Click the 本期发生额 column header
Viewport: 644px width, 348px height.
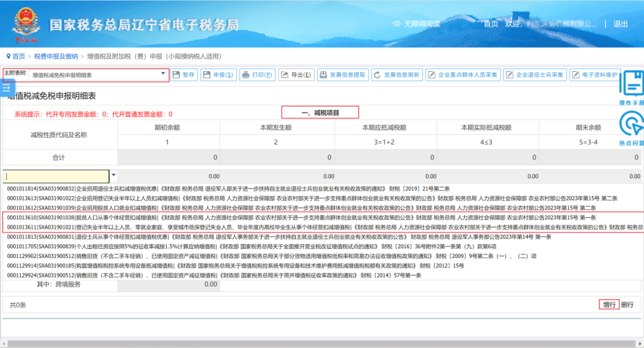[275, 128]
